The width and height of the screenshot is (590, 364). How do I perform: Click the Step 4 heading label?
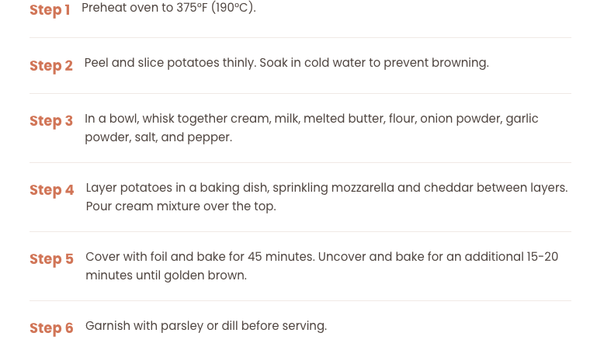coord(52,190)
